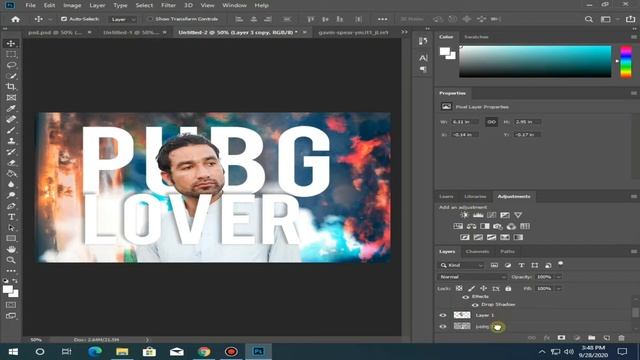Add an Invert adjustment
The height and width of the screenshot is (360, 640).
point(464,237)
